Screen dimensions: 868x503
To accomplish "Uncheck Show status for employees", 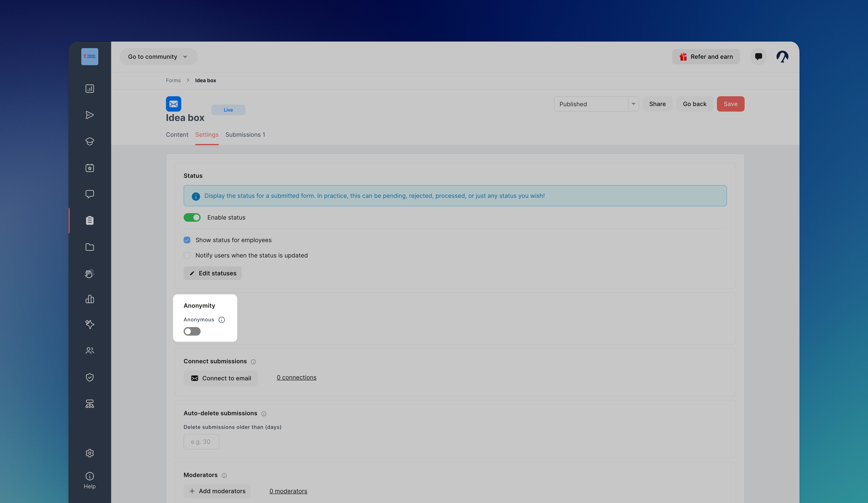I will click(187, 240).
